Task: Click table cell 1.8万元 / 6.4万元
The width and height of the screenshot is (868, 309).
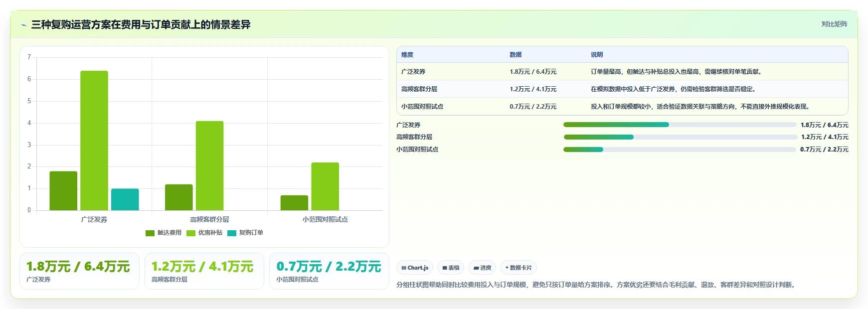Action: [533, 72]
